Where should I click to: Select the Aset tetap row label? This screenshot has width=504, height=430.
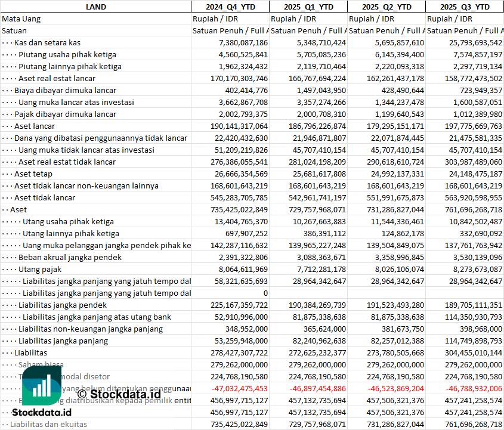32,174
